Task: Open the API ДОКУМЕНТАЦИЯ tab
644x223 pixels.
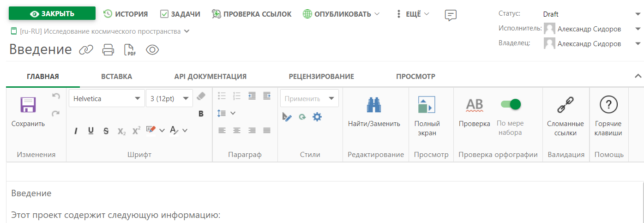Action: pos(211,77)
